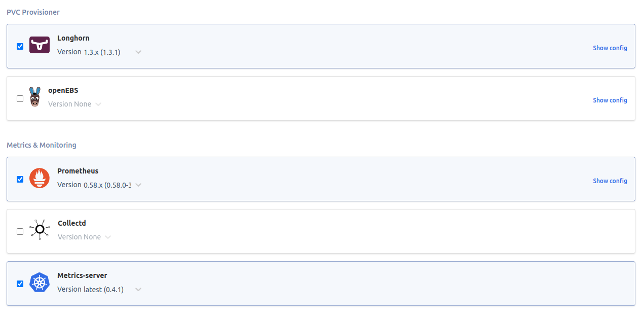
Task: Show config for Longhorn
Action: pyautogui.click(x=610, y=48)
